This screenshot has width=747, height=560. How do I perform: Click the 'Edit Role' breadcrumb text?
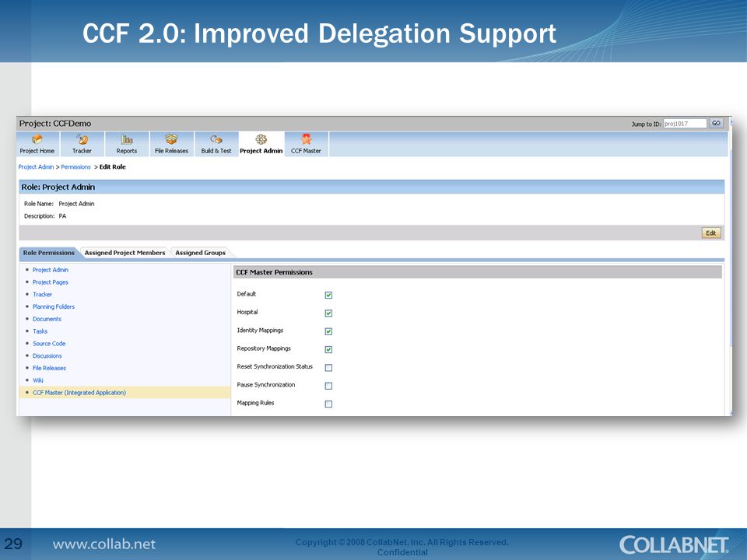[x=112, y=167]
